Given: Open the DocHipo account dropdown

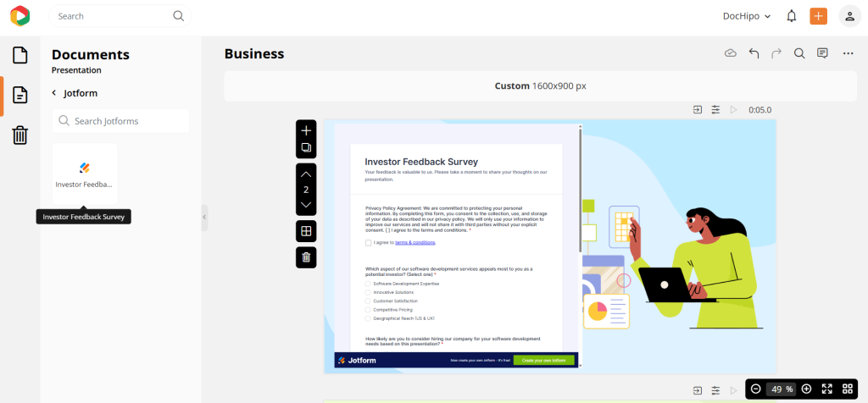Looking at the screenshot, I should point(746,16).
